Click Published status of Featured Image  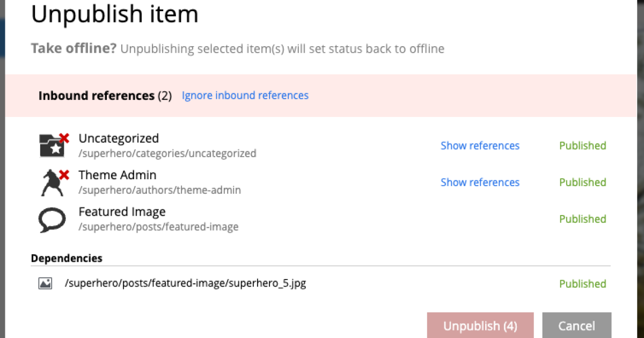coord(582,219)
